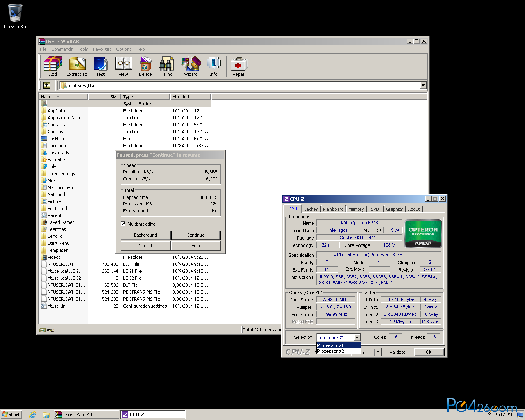
Task: Open the Help menu in WinRAR
Action: point(141,49)
